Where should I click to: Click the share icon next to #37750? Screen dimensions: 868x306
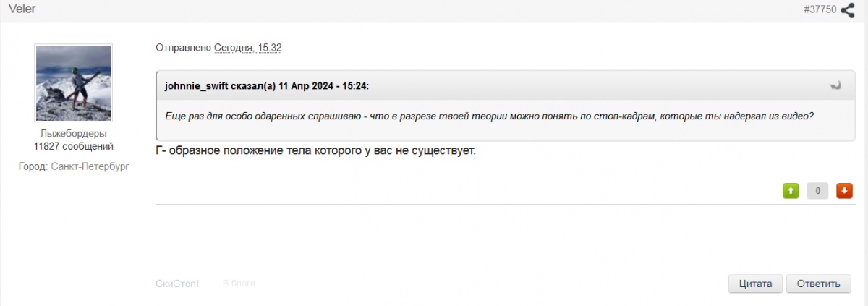847,9
